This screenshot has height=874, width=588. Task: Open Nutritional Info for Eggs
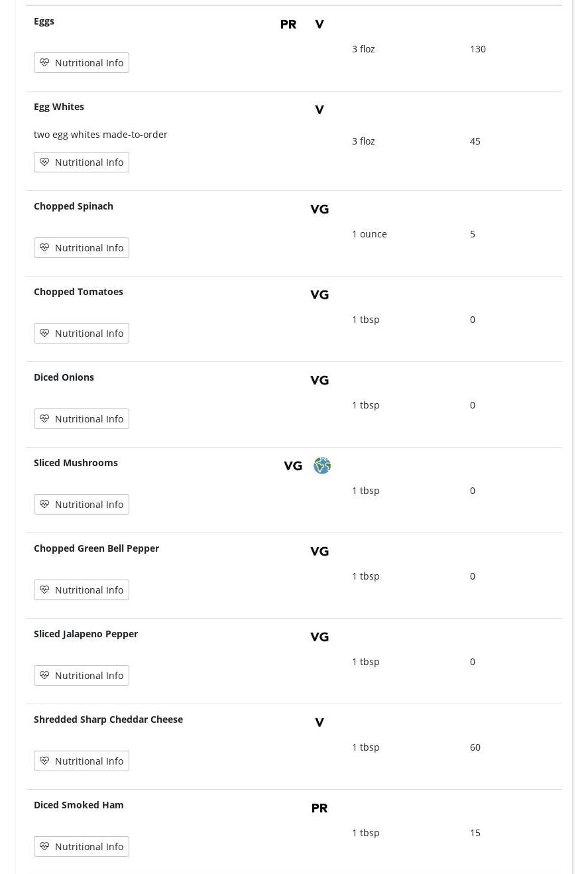82,63
